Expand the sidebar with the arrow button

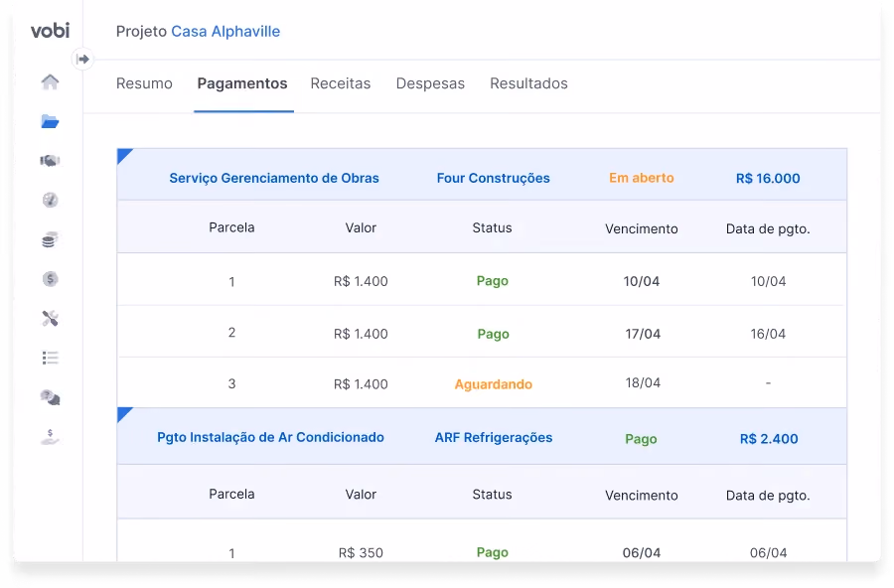coord(82,59)
